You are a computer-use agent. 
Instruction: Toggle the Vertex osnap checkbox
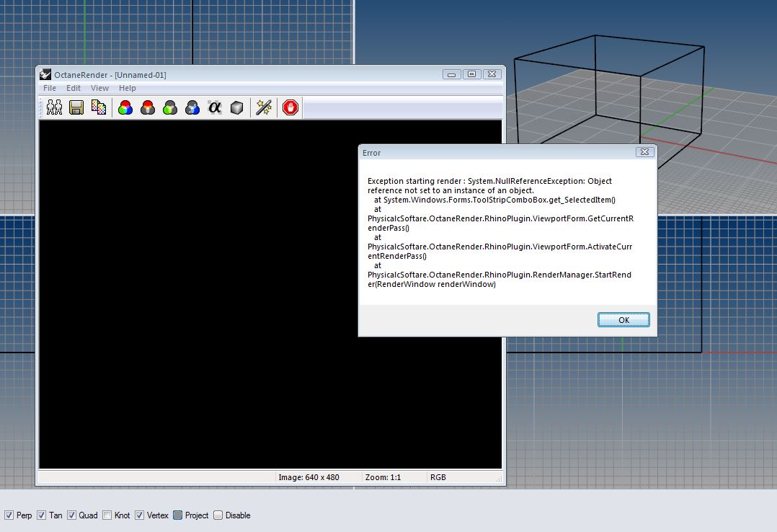tap(140, 515)
